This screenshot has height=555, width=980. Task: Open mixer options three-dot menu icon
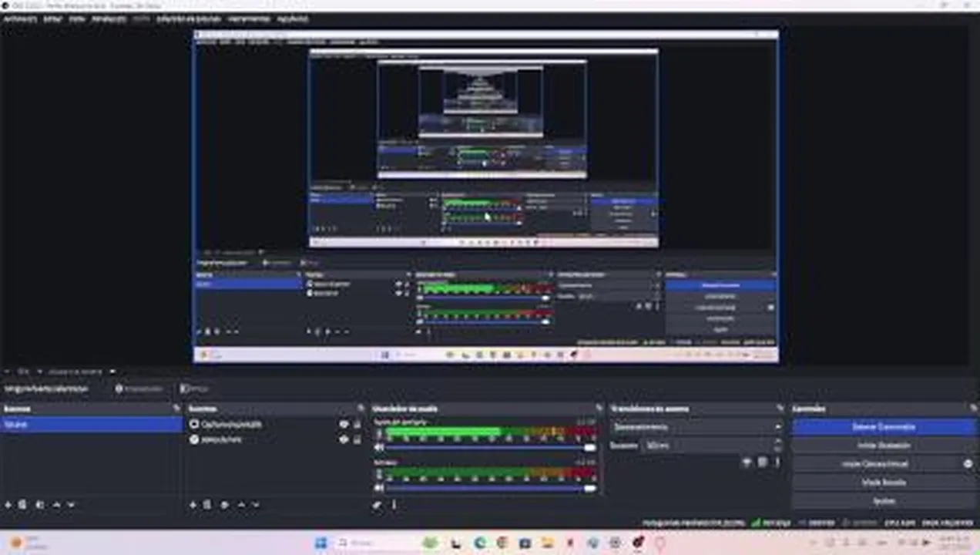[x=394, y=505]
